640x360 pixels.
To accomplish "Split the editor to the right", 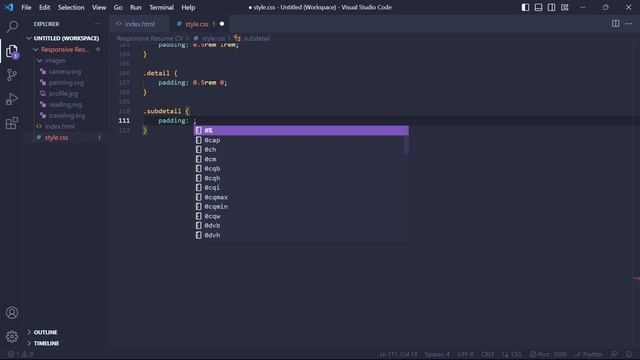I will [x=616, y=24].
